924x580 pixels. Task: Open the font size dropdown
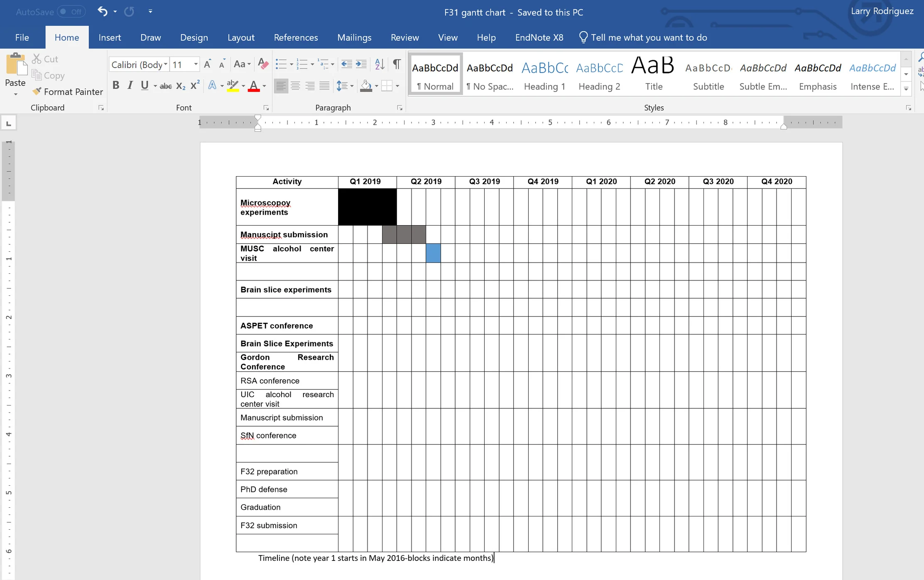(x=196, y=64)
